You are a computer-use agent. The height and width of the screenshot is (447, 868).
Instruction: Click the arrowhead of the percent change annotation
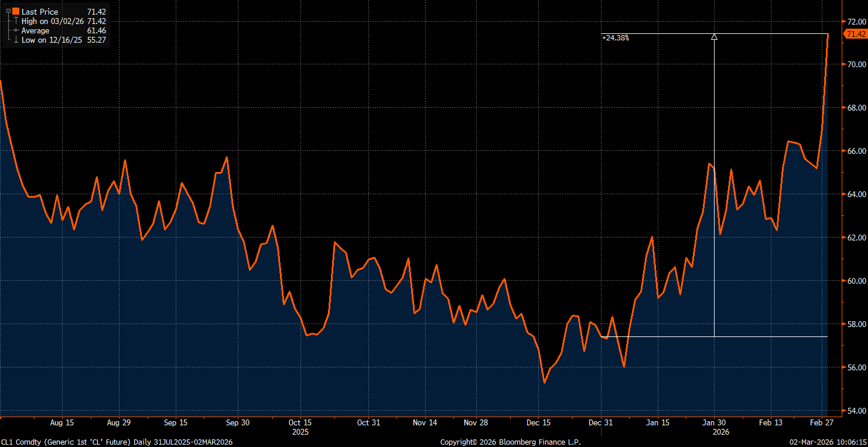point(714,37)
